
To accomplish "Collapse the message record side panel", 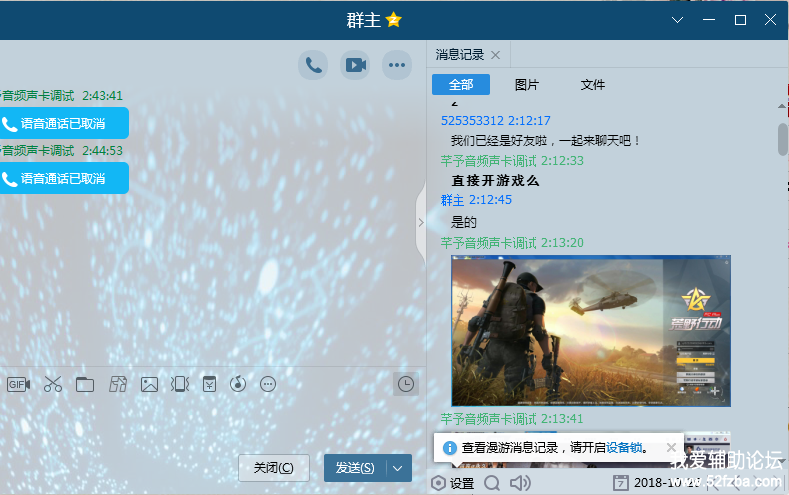I will pos(421,223).
